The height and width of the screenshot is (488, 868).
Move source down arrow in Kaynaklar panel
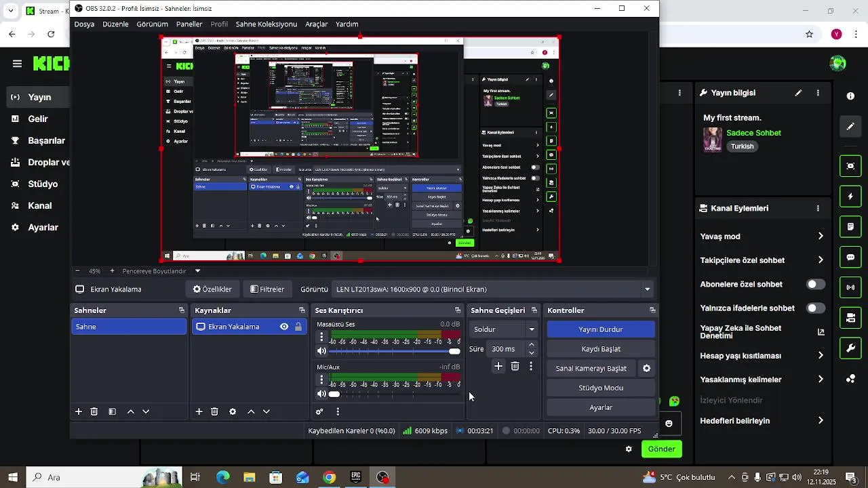[267, 411]
